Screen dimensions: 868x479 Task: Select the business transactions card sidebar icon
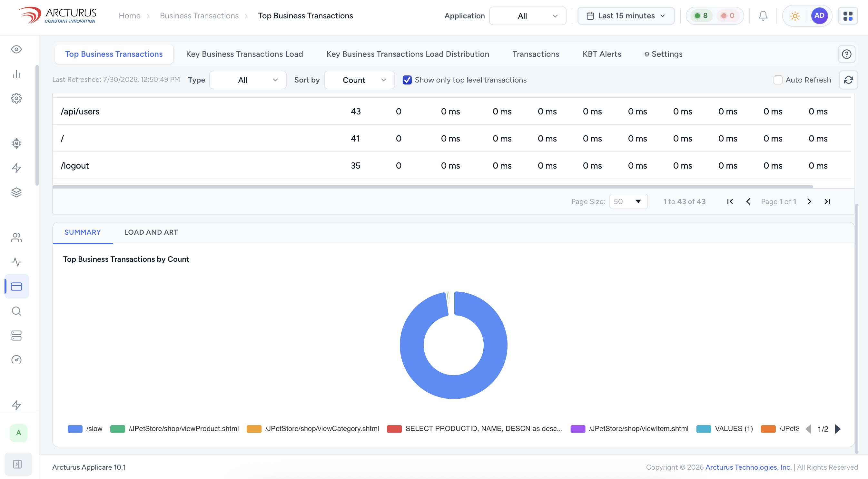click(x=16, y=286)
